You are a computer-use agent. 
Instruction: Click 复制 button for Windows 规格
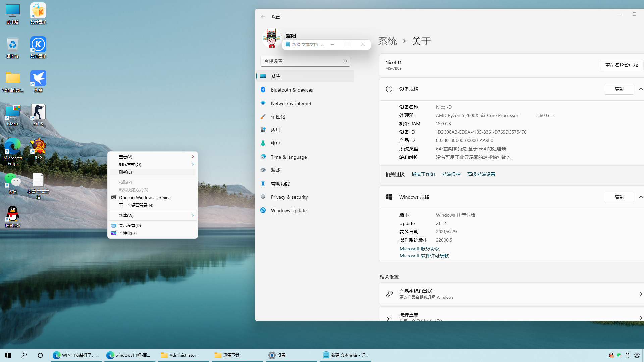(x=619, y=197)
